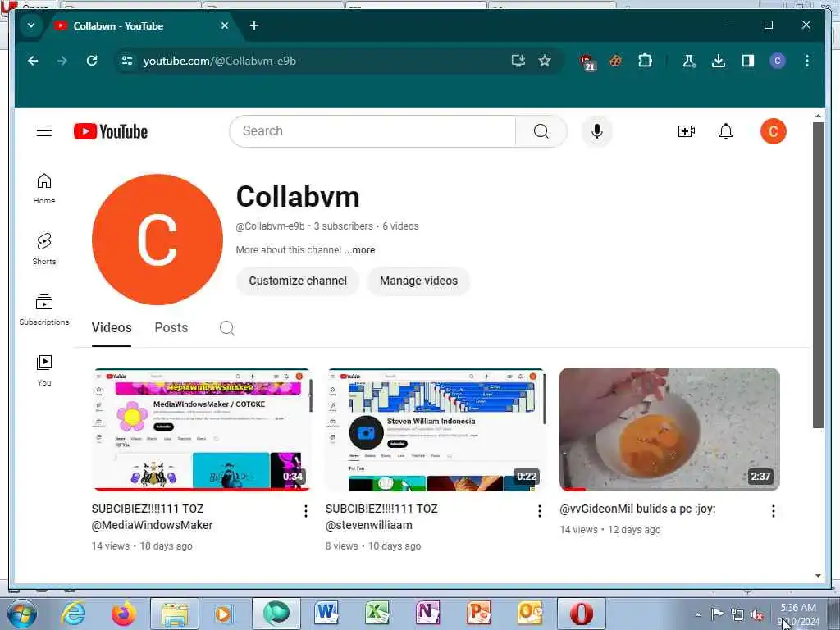840x630 pixels.
Task: Open You in the sidebar
Action: 44,370
